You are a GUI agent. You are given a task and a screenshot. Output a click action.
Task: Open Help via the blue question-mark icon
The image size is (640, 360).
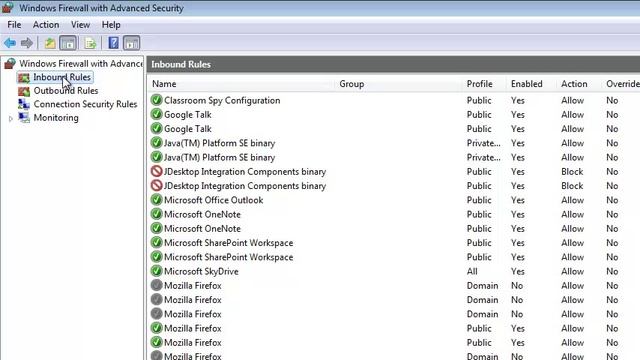[113, 43]
